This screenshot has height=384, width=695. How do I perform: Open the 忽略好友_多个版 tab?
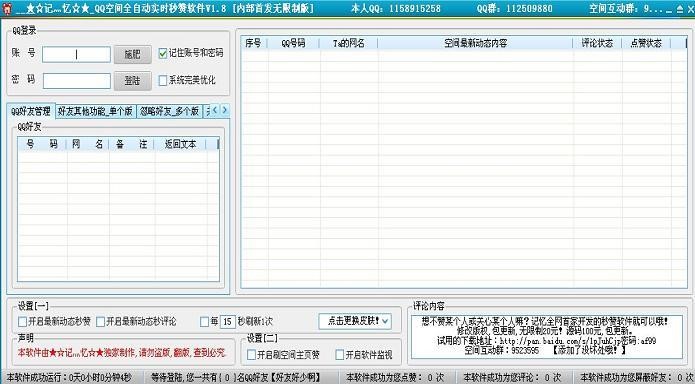click(169, 111)
